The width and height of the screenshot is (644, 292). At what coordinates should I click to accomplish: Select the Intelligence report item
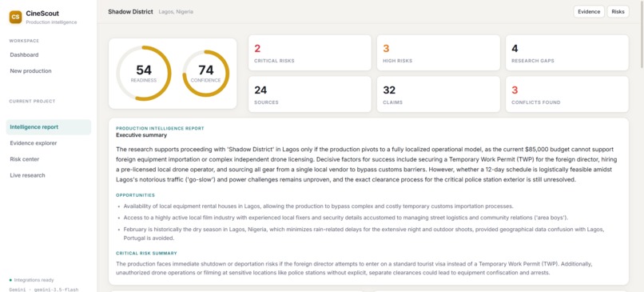[x=49, y=127]
